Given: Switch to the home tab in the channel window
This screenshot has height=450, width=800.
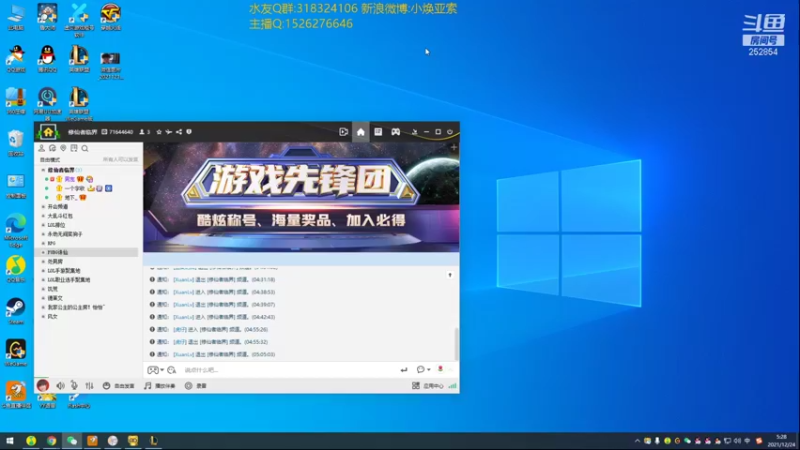Looking at the screenshot, I should click(x=361, y=132).
